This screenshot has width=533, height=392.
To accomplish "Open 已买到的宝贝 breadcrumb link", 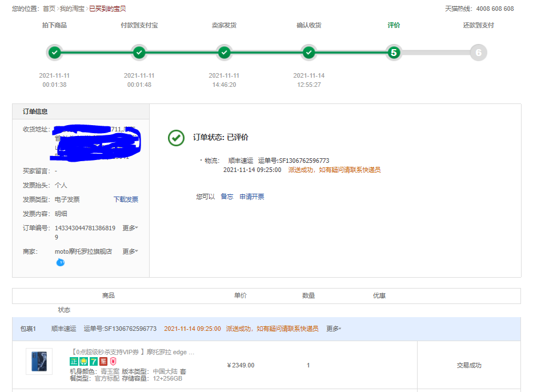I will pos(107,9).
